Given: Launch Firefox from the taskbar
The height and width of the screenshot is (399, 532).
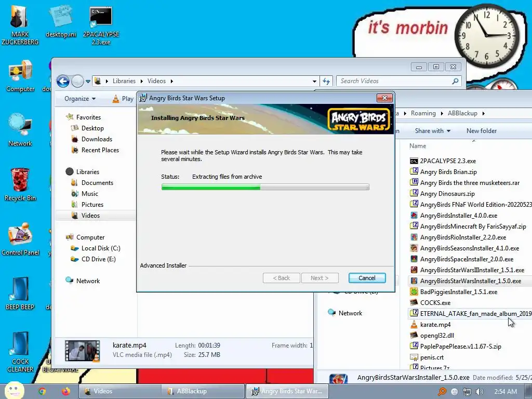Looking at the screenshot, I should click(x=66, y=391).
